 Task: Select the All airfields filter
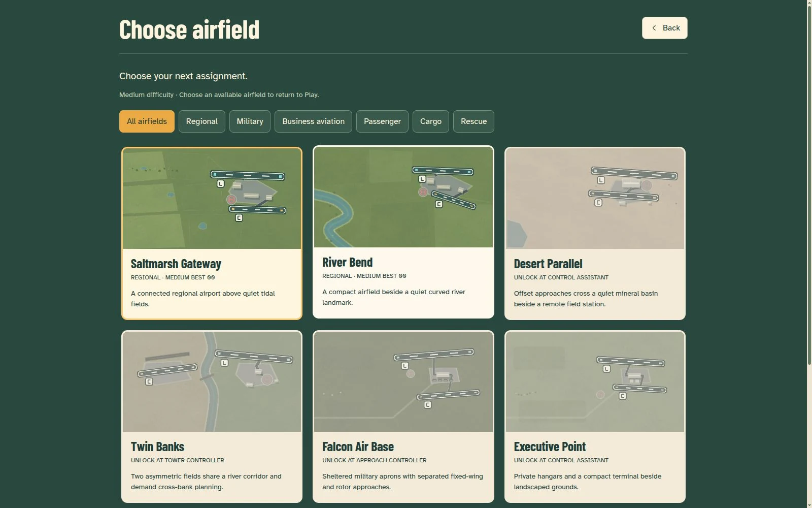click(147, 121)
